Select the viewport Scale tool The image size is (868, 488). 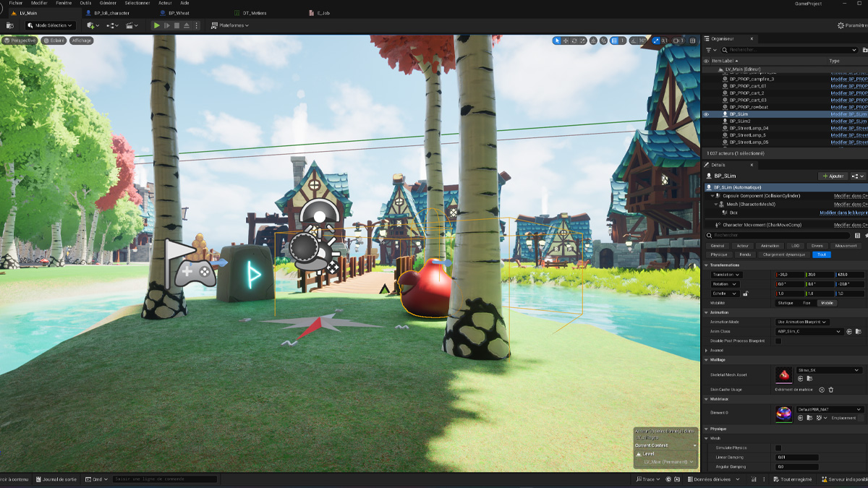583,40
